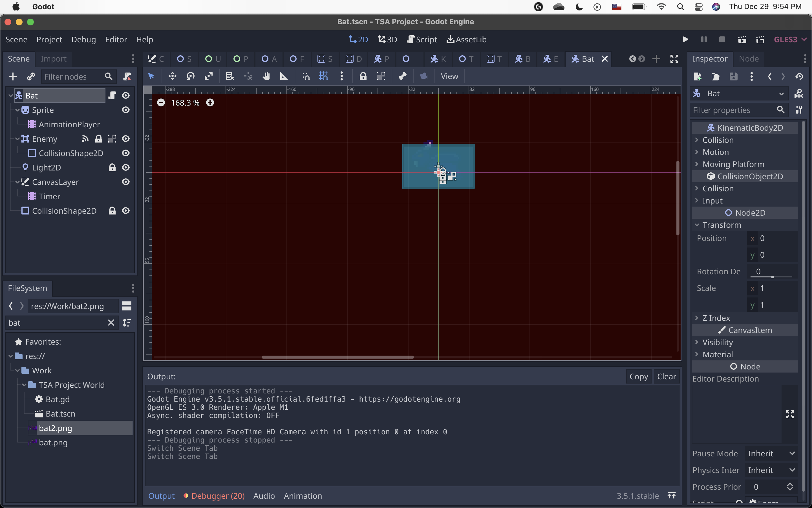Open the Pause Mode dropdown
Image resolution: width=812 pixels, height=508 pixels.
pos(771,453)
